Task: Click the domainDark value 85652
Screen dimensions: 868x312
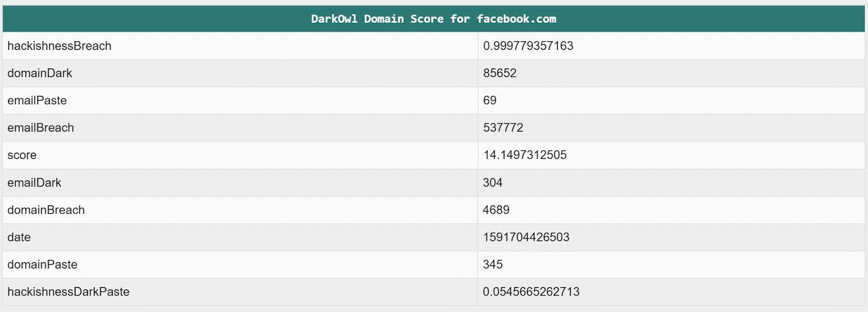Action: (500, 73)
